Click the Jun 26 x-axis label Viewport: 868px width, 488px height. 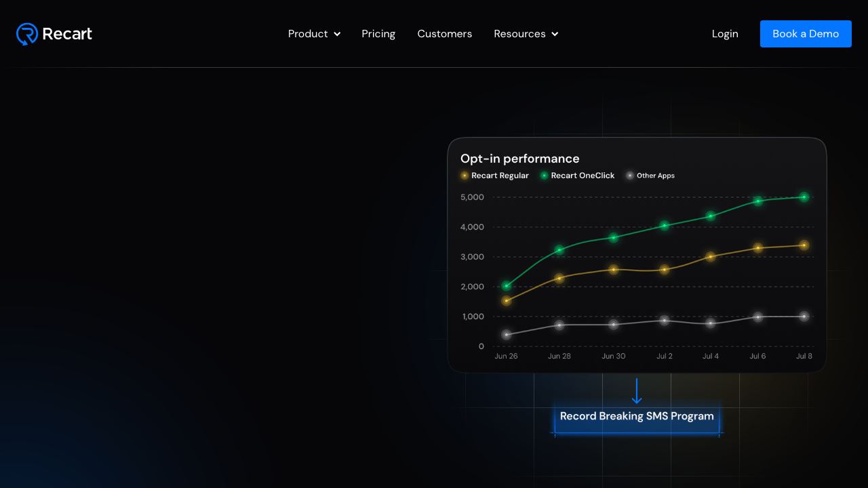tap(506, 356)
